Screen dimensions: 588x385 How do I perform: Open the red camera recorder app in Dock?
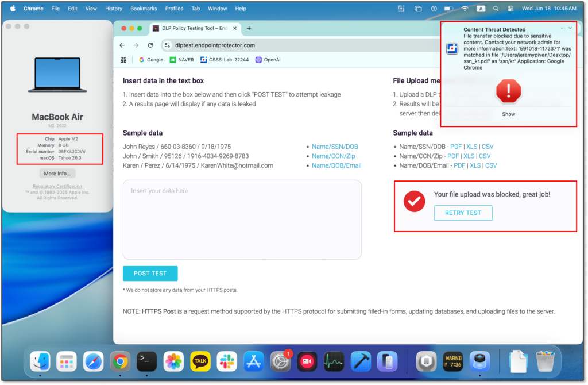click(307, 361)
